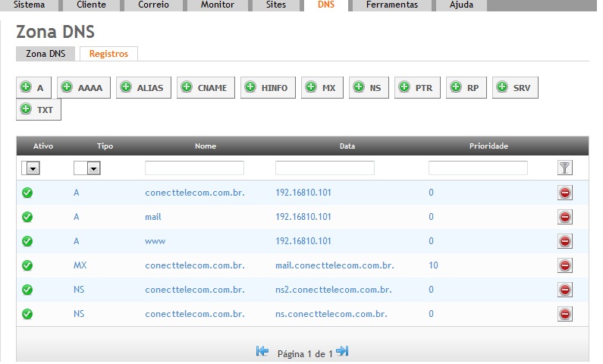
Task: Add a new HINFO record
Action: (268, 88)
